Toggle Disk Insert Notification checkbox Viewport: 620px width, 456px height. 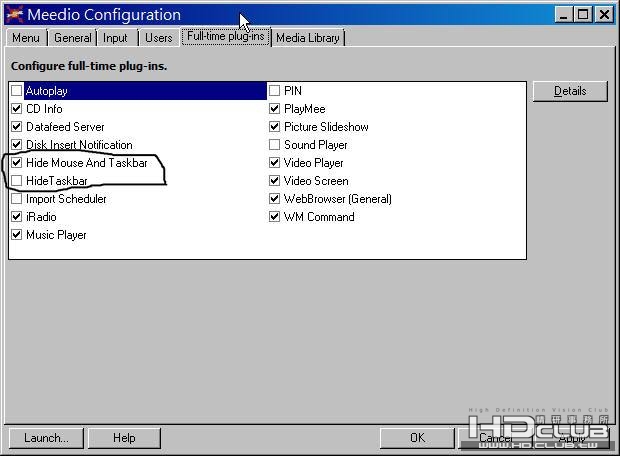[x=17, y=145]
